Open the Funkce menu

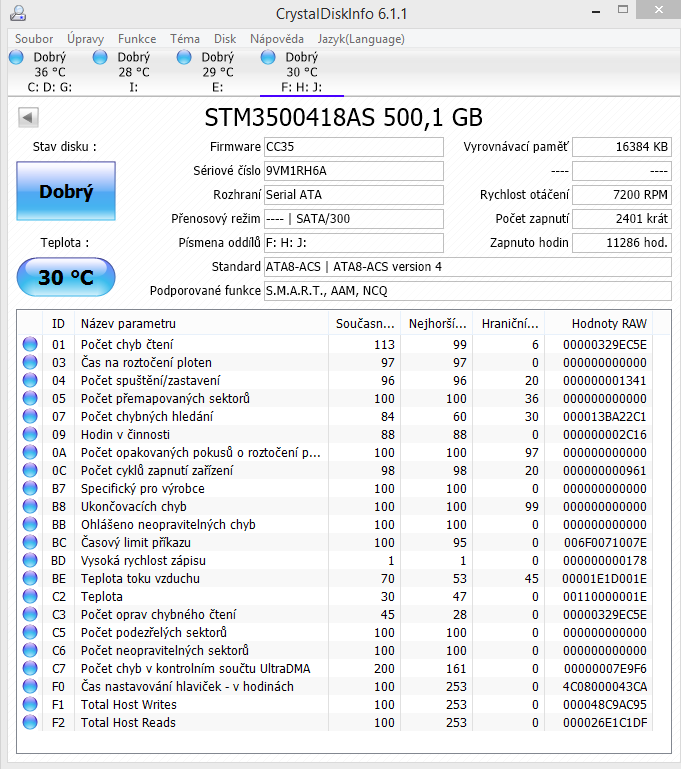[137, 39]
